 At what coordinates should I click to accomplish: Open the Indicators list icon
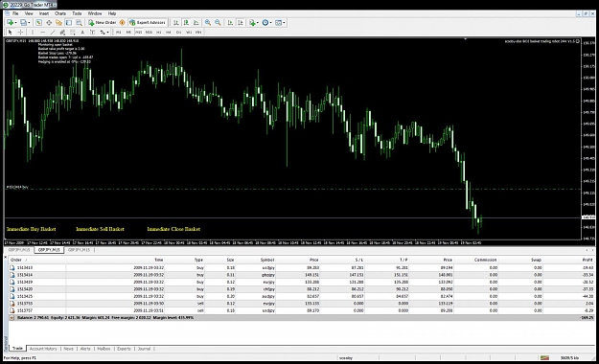pos(252,23)
